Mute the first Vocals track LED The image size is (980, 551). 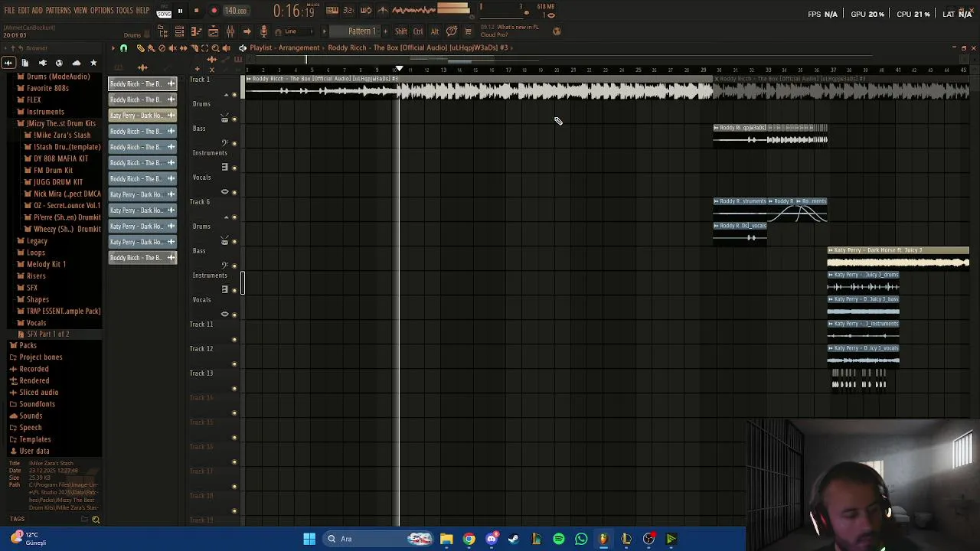[234, 192]
